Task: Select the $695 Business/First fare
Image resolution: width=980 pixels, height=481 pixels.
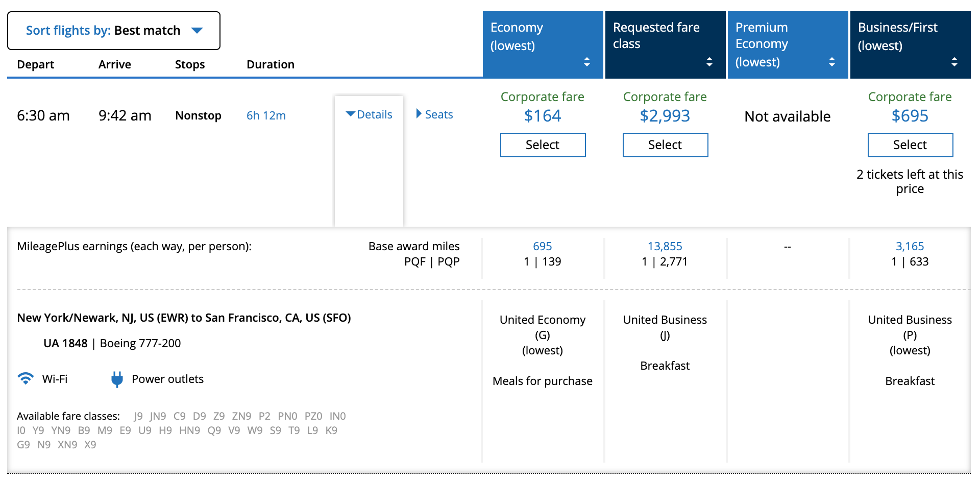Action: [x=910, y=145]
